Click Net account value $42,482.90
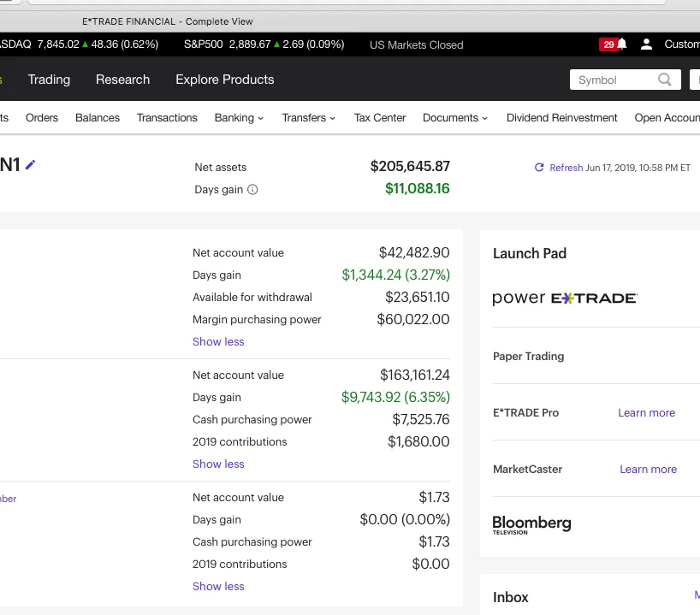Image resolution: width=700 pixels, height=615 pixels. (x=414, y=252)
